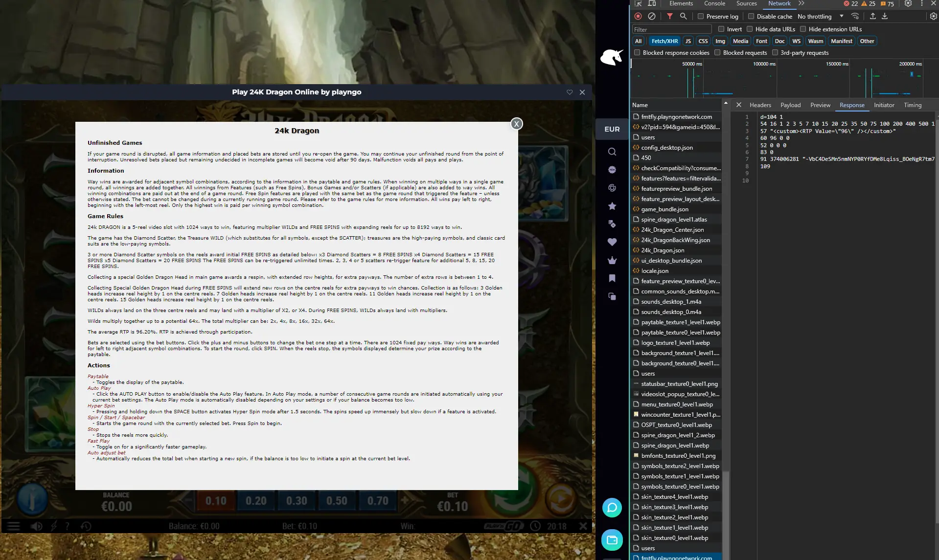Click the red errors count badge
The image size is (939, 560).
(850, 3)
